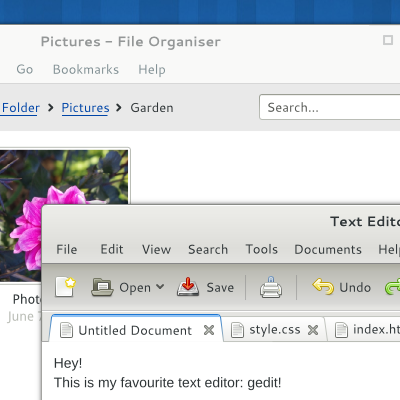
Task: Open the File menu in Text Editor
Action: coord(67,249)
